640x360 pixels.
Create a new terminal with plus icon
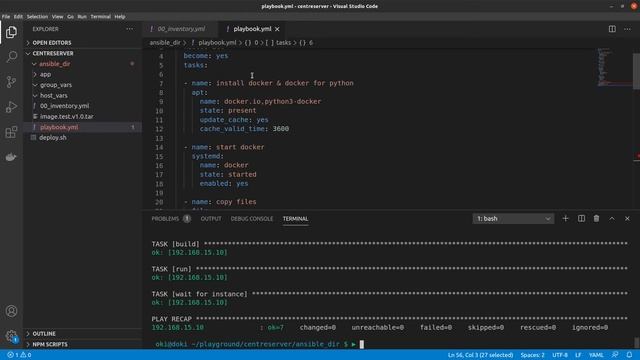pos(565,219)
